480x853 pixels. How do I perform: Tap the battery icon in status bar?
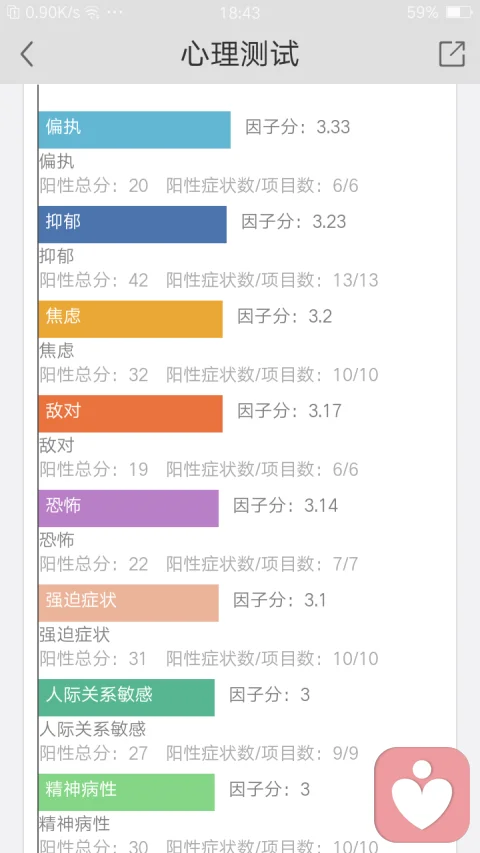click(459, 12)
